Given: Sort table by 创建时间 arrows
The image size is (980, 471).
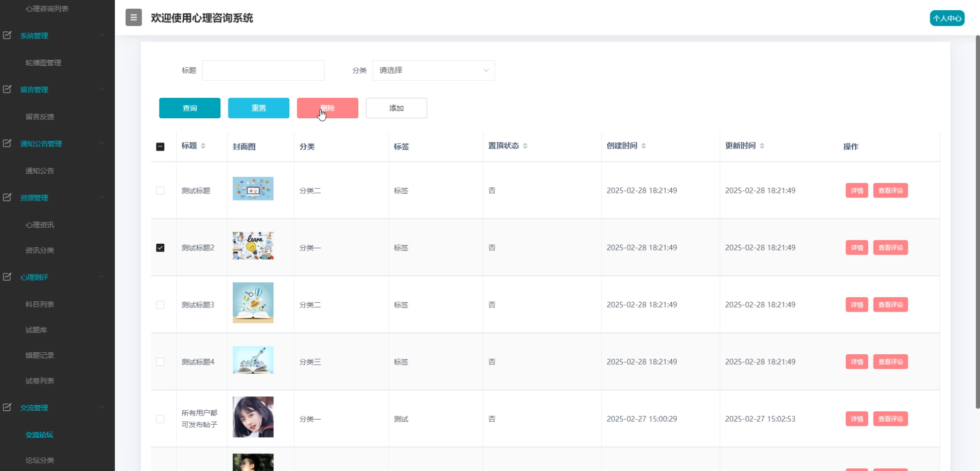Looking at the screenshot, I should pyautogui.click(x=643, y=146).
